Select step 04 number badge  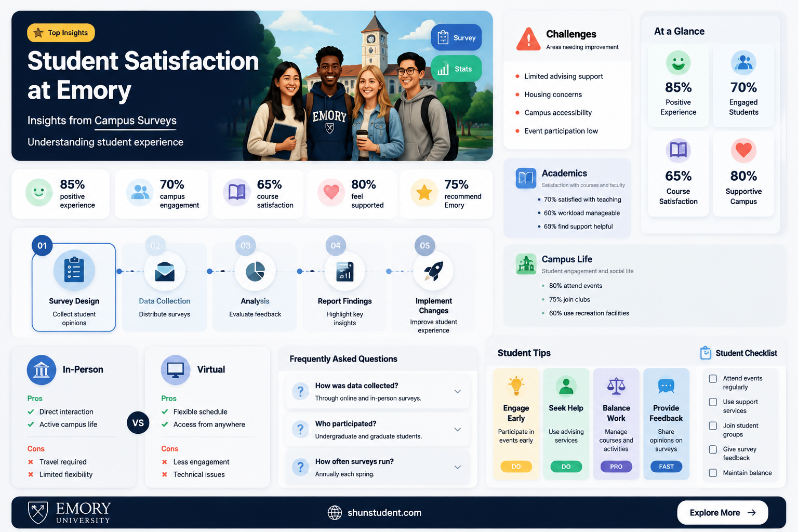point(336,245)
